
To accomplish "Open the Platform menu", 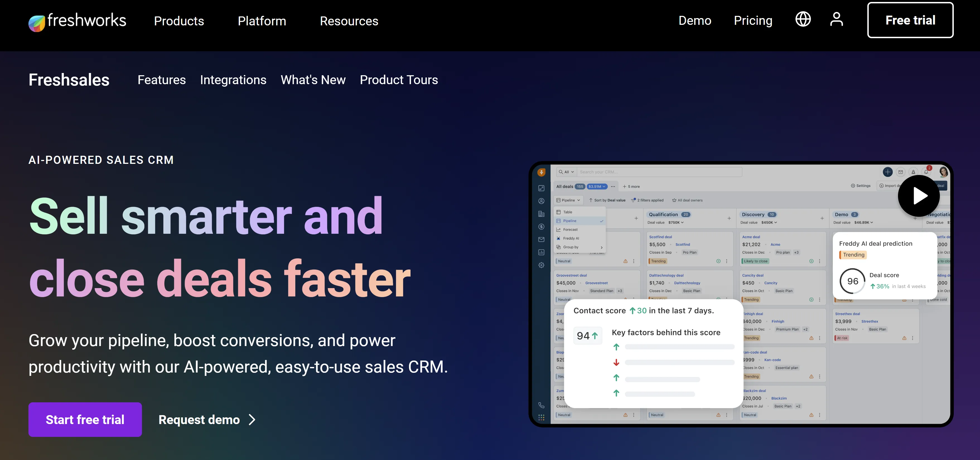I will (262, 21).
